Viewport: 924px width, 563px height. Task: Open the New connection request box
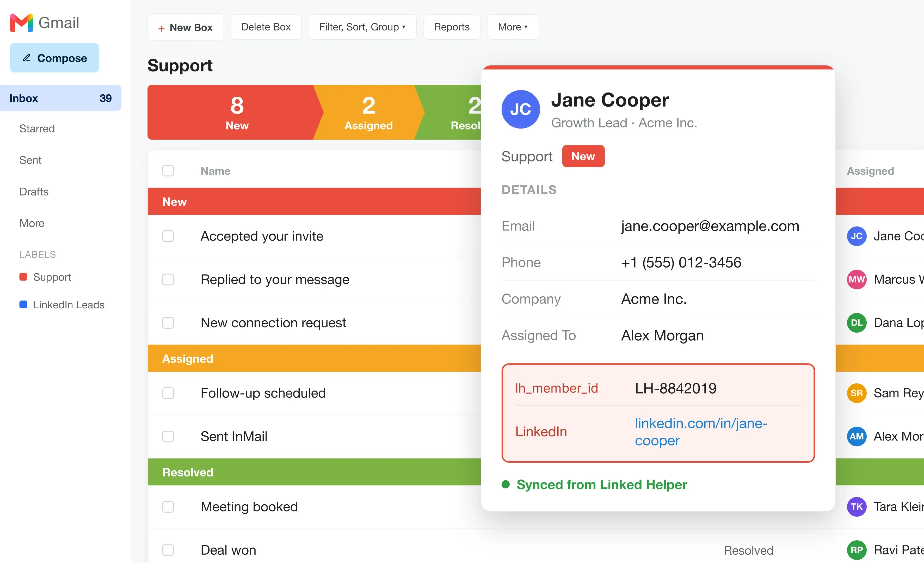273,323
